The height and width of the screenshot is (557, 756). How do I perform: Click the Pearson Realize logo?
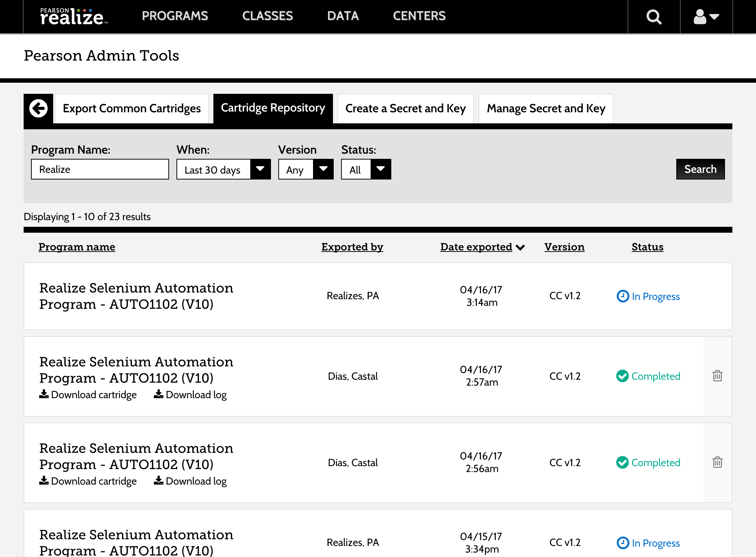[73, 17]
